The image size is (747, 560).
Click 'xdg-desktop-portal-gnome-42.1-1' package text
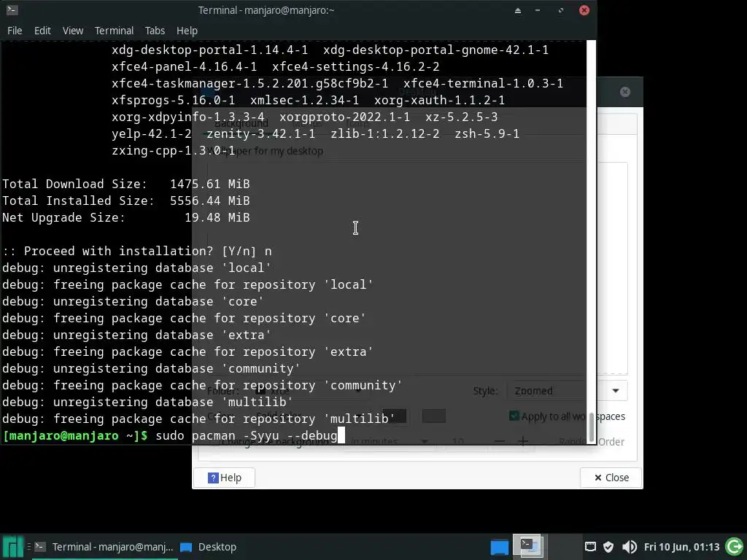436,50
